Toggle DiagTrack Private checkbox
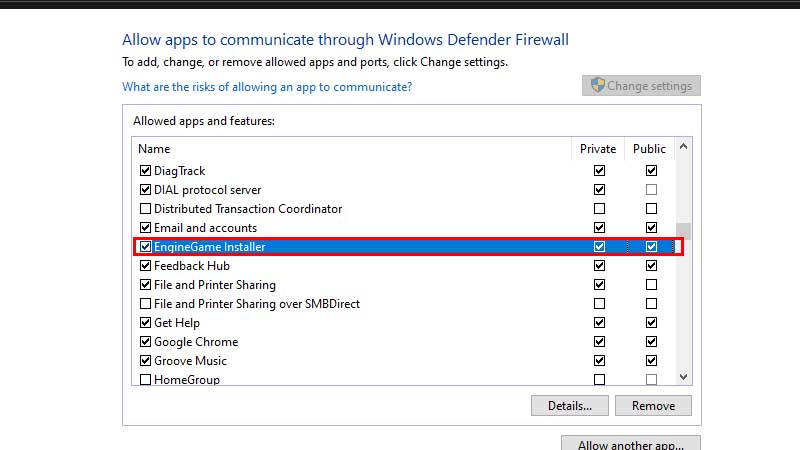 [x=599, y=170]
